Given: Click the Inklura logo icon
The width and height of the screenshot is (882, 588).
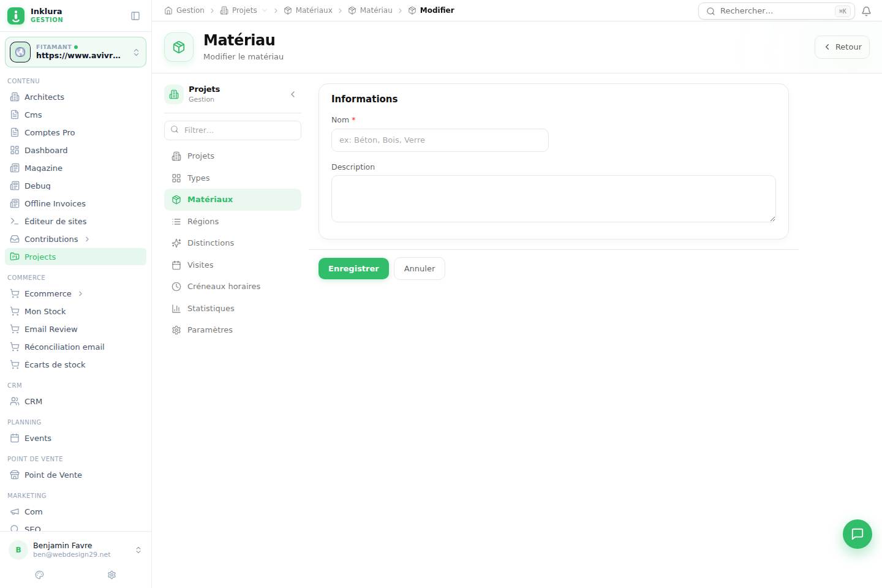Looking at the screenshot, I should point(16,15).
